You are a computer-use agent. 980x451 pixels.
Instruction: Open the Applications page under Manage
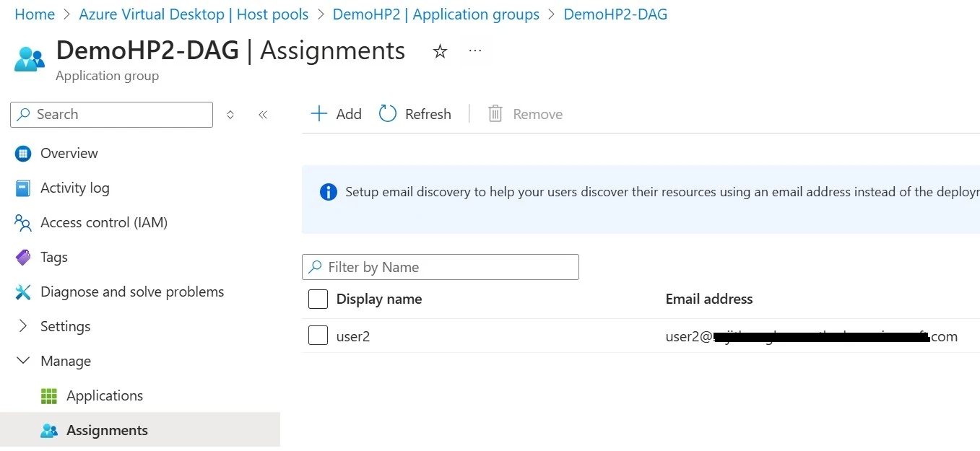(104, 395)
